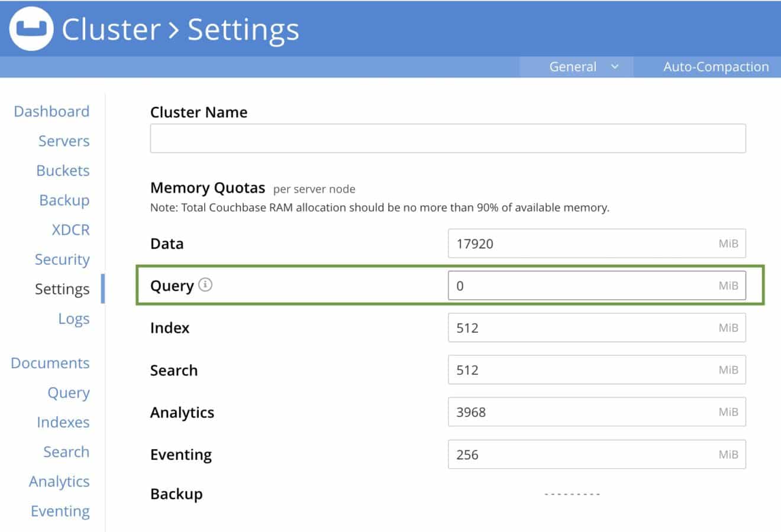This screenshot has width=781, height=532.
Task: Go to the Analytics section
Action: pos(59,481)
